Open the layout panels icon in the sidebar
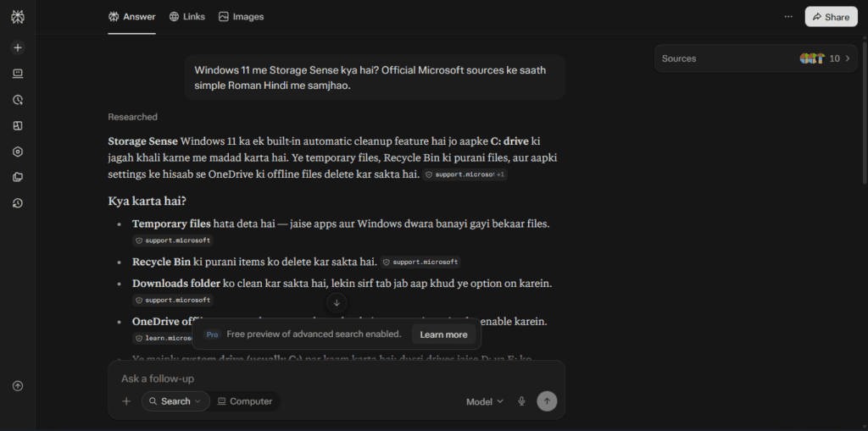Image resolution: width=868 pixels, height=431 pixels. 18,125
